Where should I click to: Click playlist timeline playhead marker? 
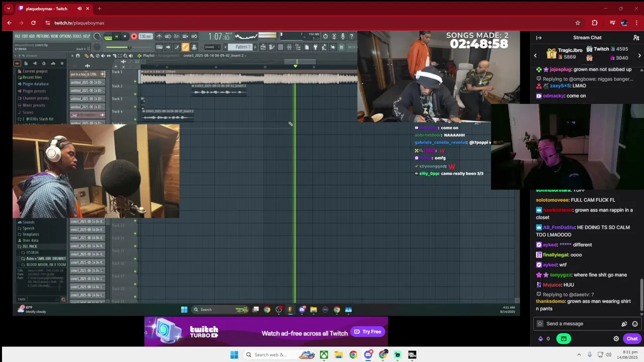[295, 66]
